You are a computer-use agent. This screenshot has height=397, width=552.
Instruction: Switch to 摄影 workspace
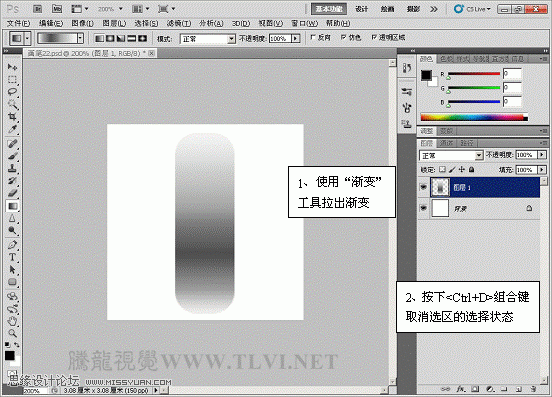pyautogui.click(x=413, y=9)
